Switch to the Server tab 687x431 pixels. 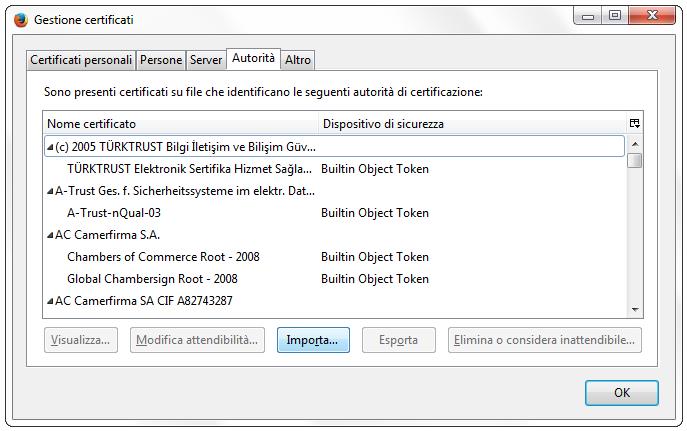(206, 60)
